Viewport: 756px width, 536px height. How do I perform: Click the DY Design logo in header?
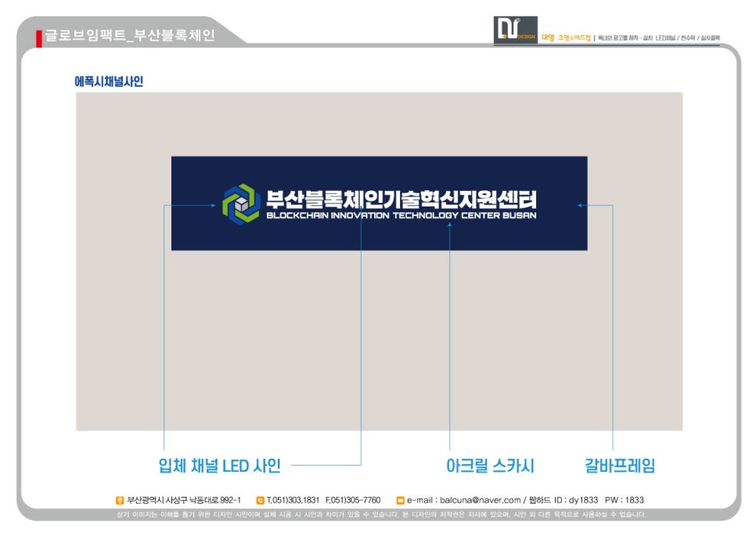[x=515, y=30]
